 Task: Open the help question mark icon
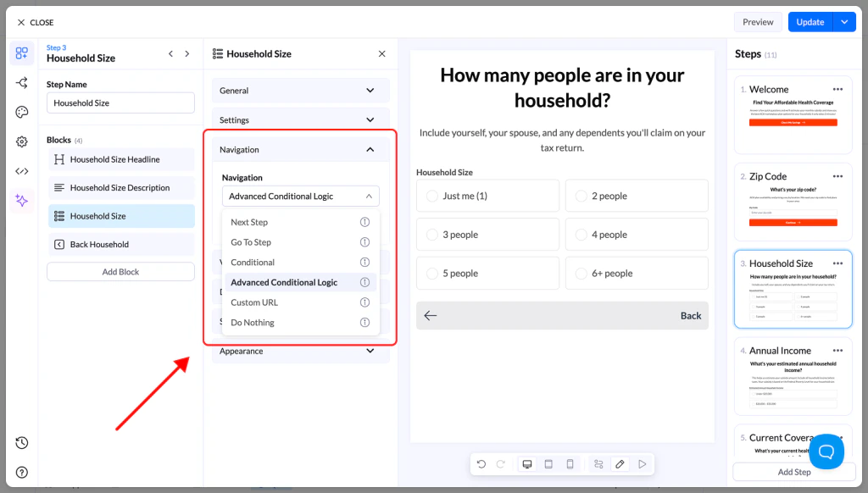(x=21, y=472)
